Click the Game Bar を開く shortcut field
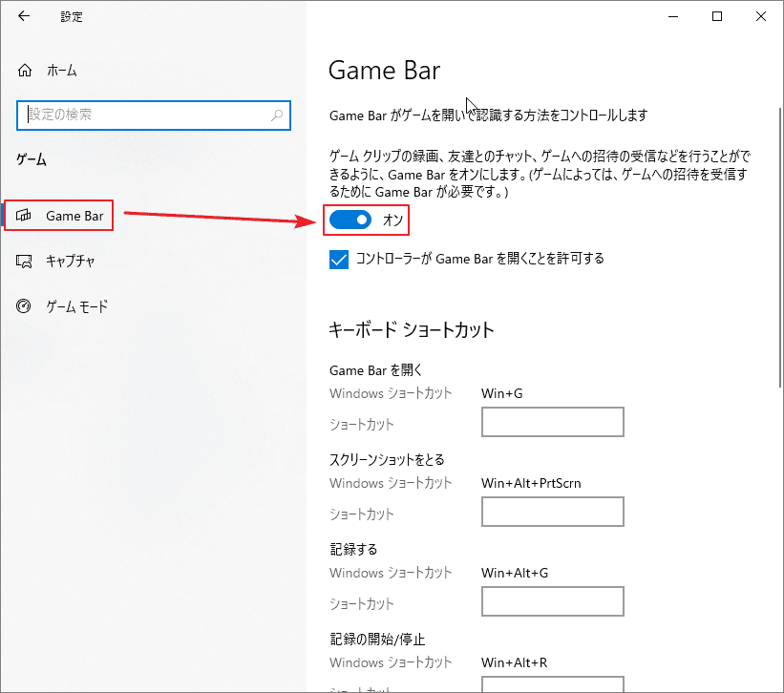Viewport: 784px width, 693px height. [552, 422]
